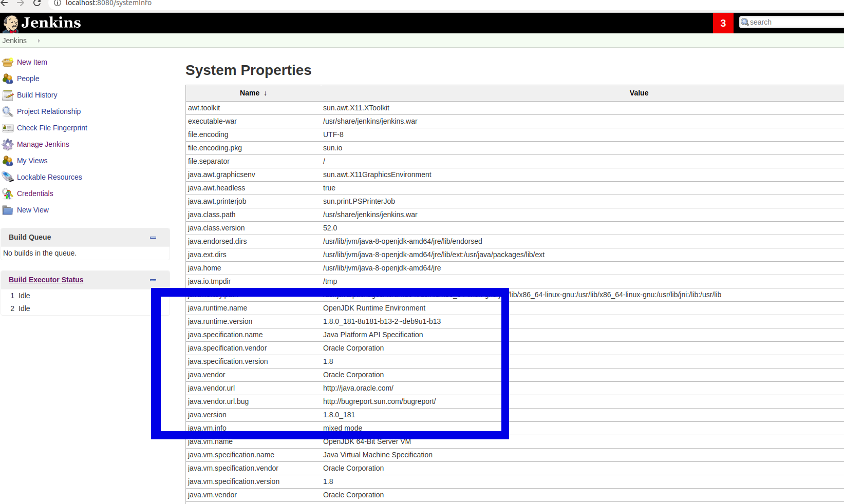The height and width of the screenshot is (504, 844).
Task: Create a New View
Action: pyautogui.click(x=32, y=210)
